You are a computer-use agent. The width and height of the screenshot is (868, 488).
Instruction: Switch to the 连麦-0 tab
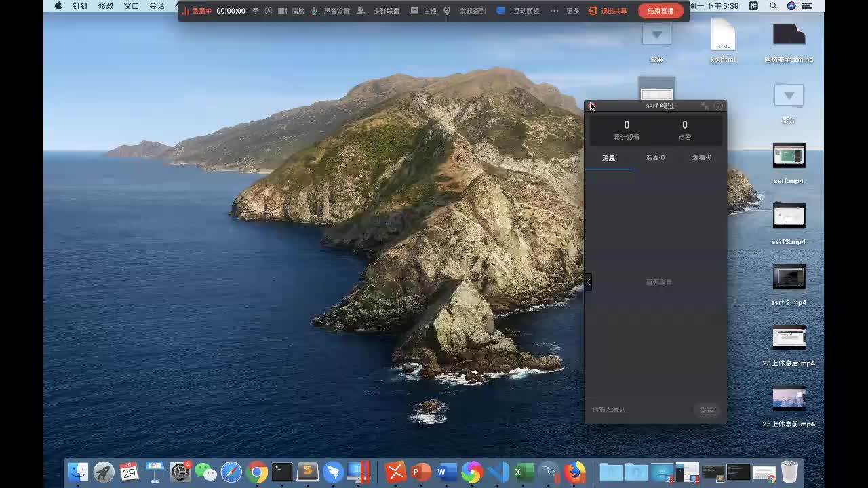[x=654, y=157]
